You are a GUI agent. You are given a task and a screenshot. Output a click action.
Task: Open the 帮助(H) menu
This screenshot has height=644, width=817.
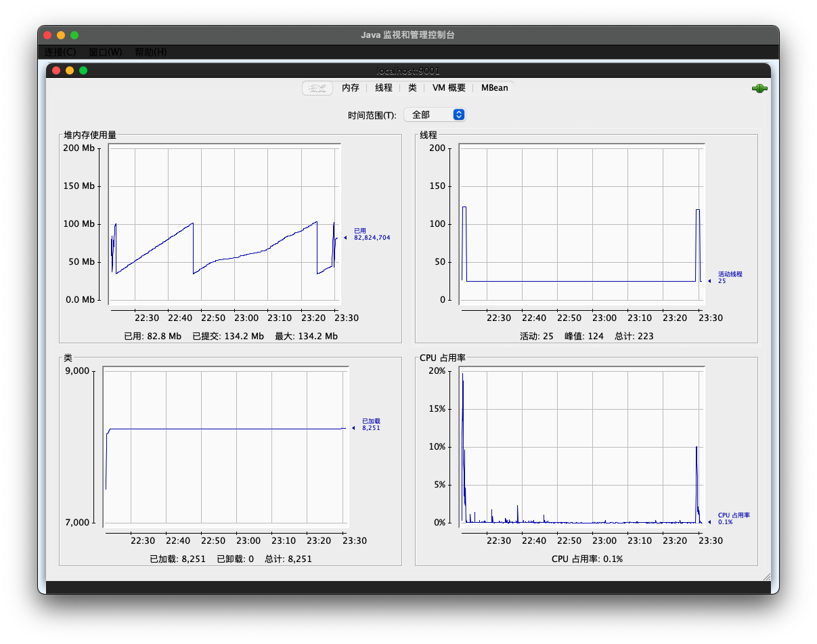(150, 52)
